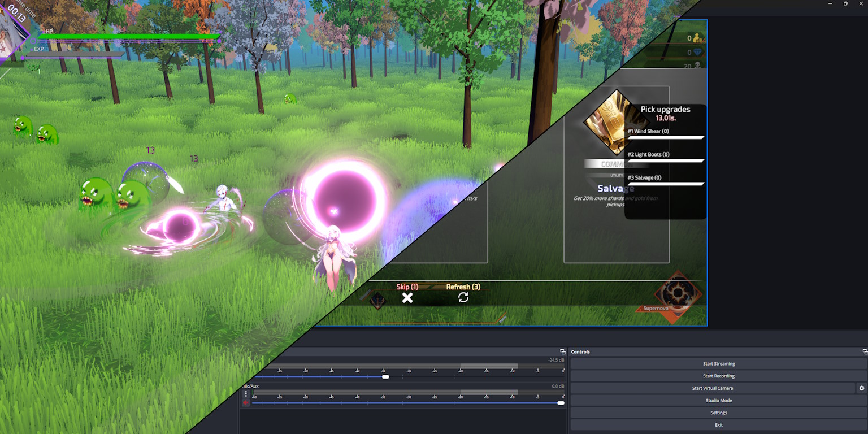Screen dimensions: 868x434
Task: Click the Refresh arrows icon
Action: (463, 297)
